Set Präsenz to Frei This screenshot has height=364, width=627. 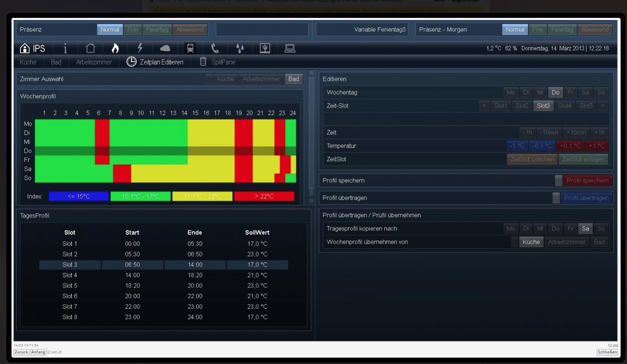[132, 29]
